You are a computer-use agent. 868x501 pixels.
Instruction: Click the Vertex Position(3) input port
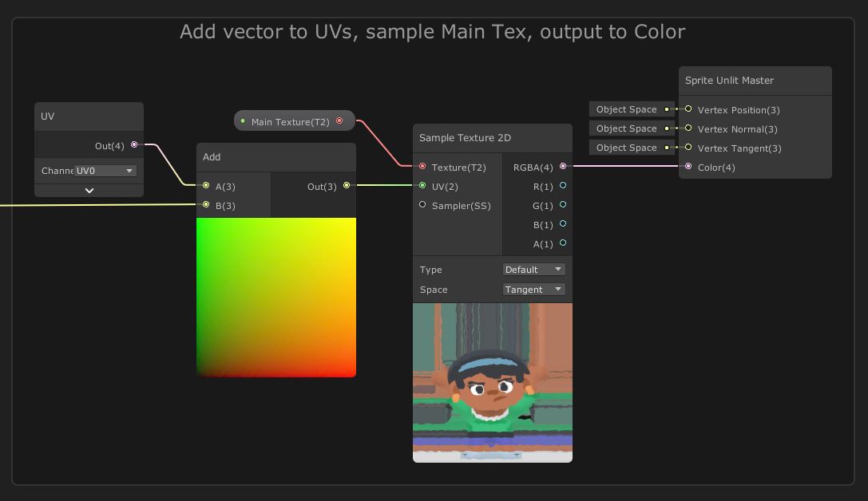(688, 109)
